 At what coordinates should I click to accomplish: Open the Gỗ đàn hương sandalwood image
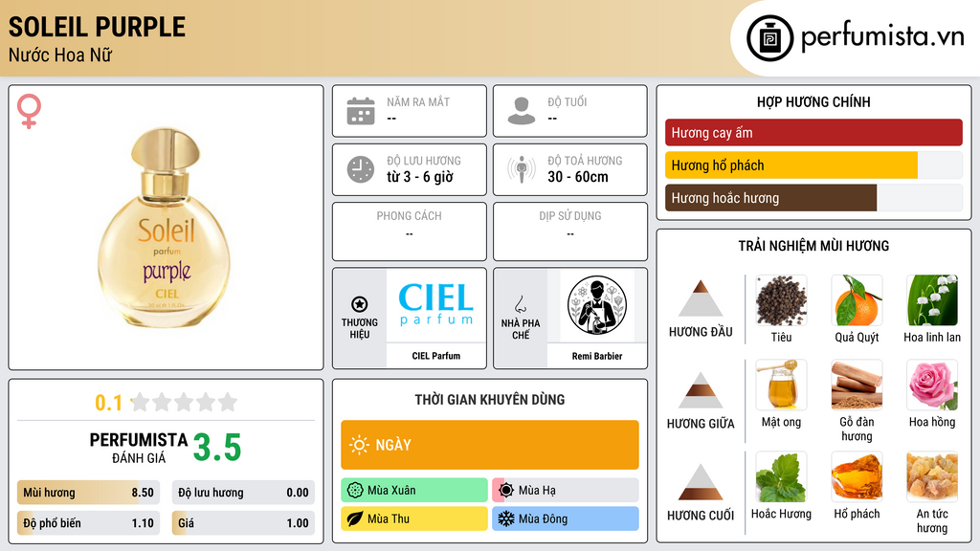tap(857, 385)
